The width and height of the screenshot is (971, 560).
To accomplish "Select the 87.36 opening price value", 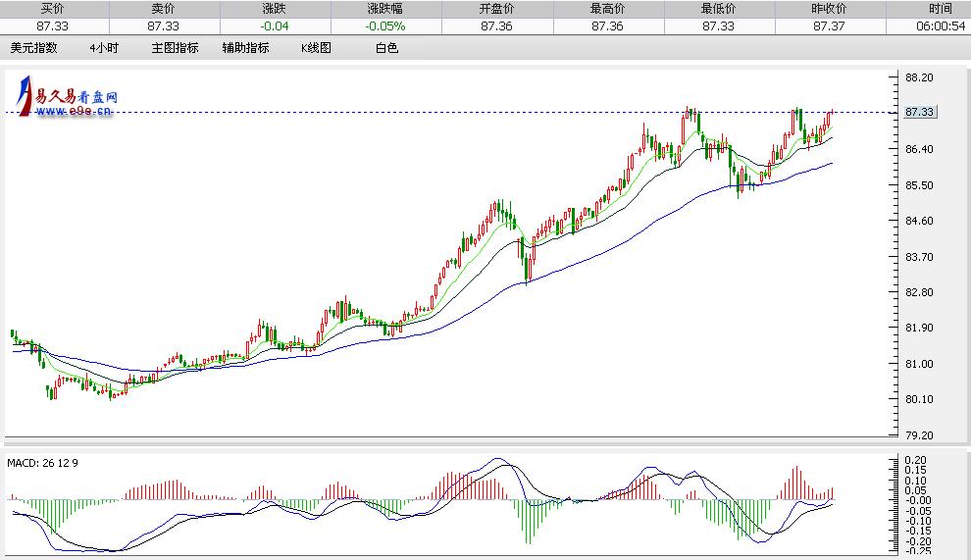I will click(496, 26).
